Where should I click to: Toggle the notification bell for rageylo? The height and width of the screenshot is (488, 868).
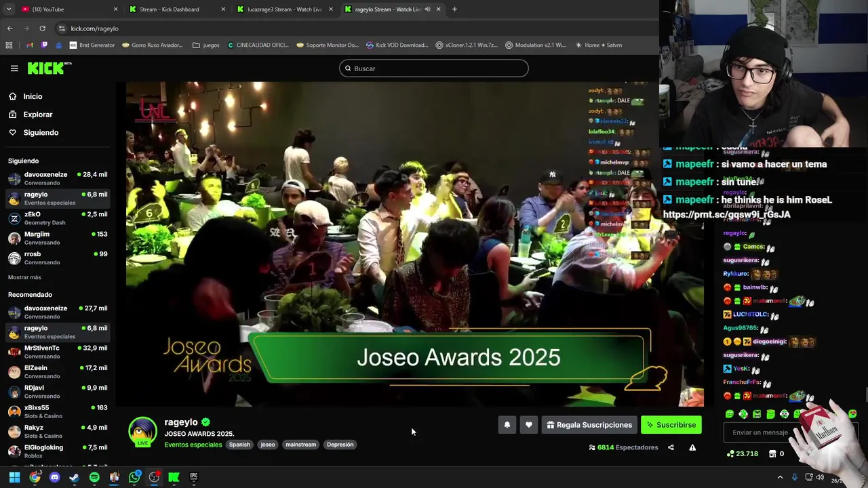coord(507,425)
